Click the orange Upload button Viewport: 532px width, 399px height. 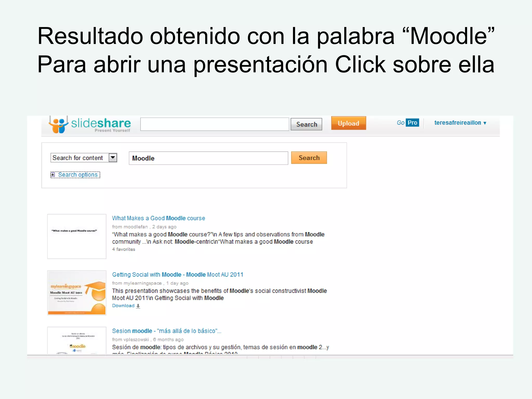click(x=349, y=123)
